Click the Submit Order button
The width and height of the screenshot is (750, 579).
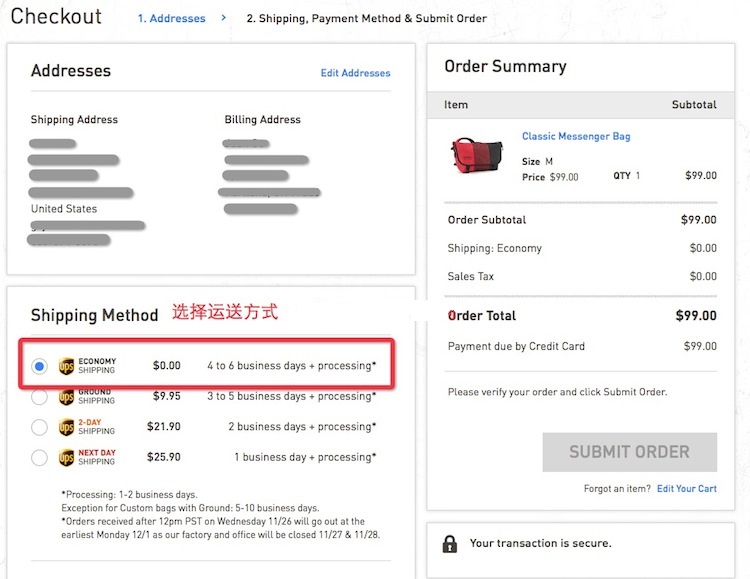click(629, 452)
